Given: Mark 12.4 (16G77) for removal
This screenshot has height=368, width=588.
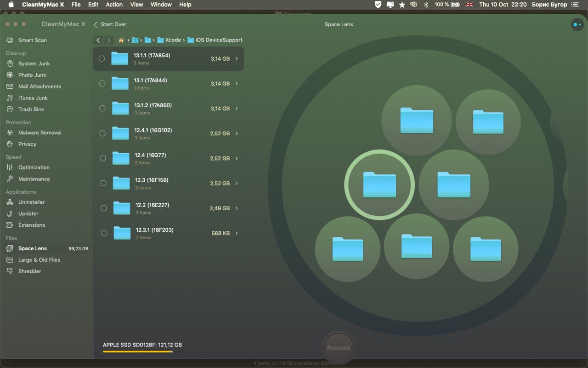Looking at the screenshot, I should (103, 158).
